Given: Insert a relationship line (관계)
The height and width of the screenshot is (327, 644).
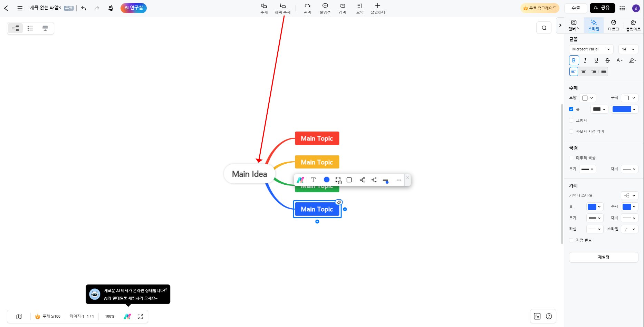Looking at the screenshot, I should click(307, 9).
